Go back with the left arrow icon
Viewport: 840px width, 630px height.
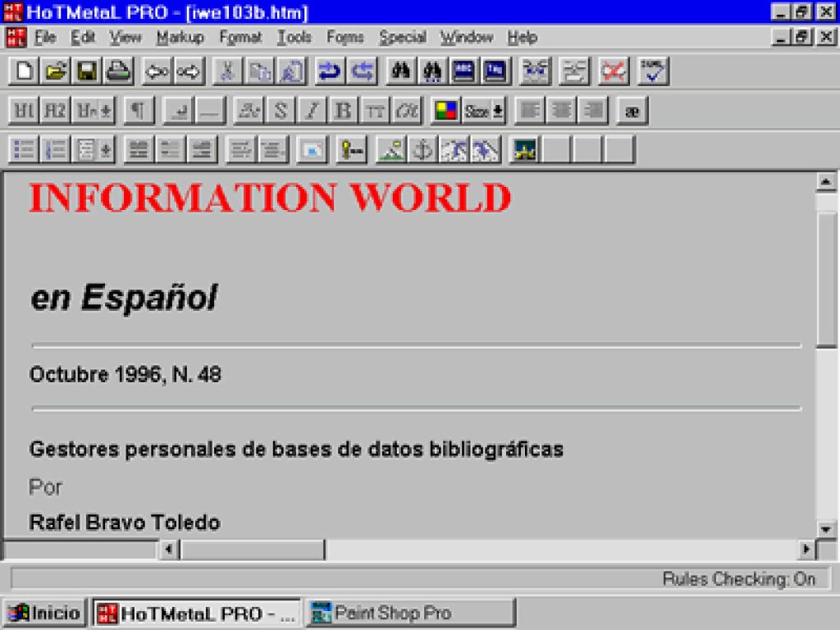point(157,71)
